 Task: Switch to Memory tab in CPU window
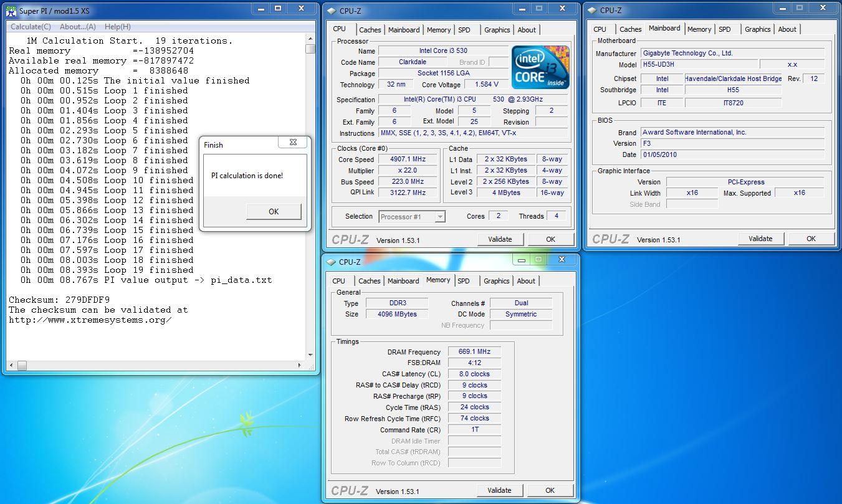click(x=439, y=30)
